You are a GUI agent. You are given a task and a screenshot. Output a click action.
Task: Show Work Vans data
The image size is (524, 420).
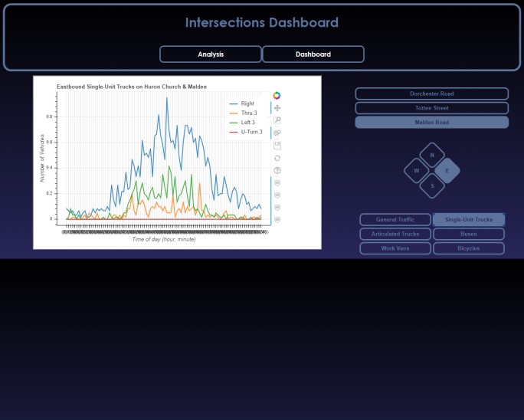(395, 248)
